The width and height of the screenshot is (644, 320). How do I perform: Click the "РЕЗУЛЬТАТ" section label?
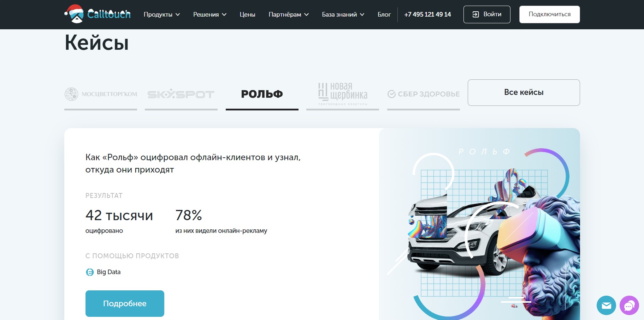pyautogui.click(x=104, y=196)
